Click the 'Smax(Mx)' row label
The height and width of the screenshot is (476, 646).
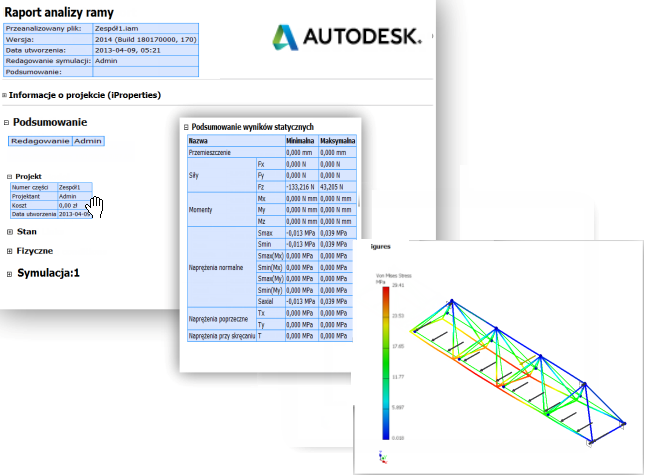[x=271, y=256]
